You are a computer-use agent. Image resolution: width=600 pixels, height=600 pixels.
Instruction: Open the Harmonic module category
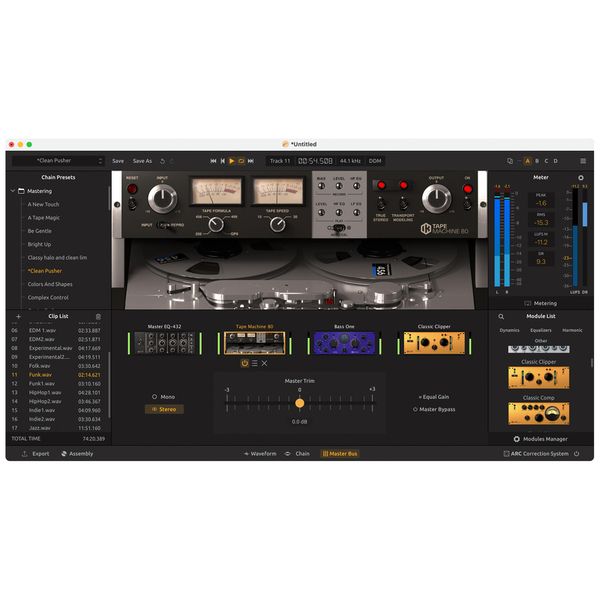tap(572, 330)
